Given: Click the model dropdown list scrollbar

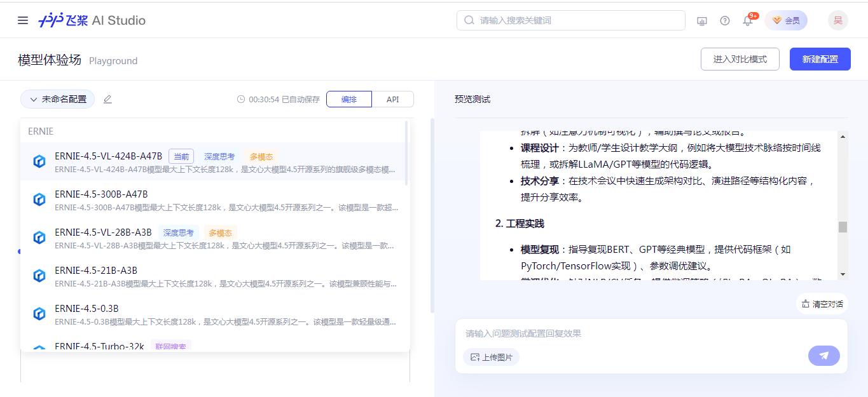Looking at the screenshot, I should click(406, 154).
